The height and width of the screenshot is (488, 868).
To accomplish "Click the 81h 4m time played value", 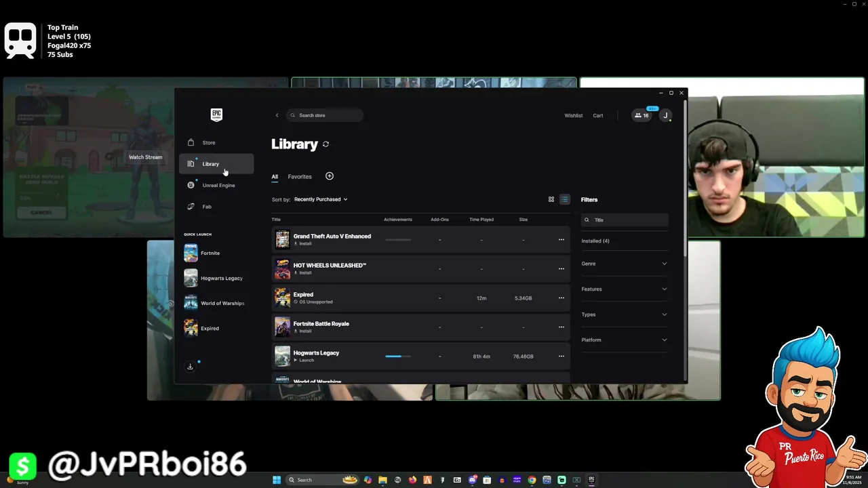I will 481,357.
